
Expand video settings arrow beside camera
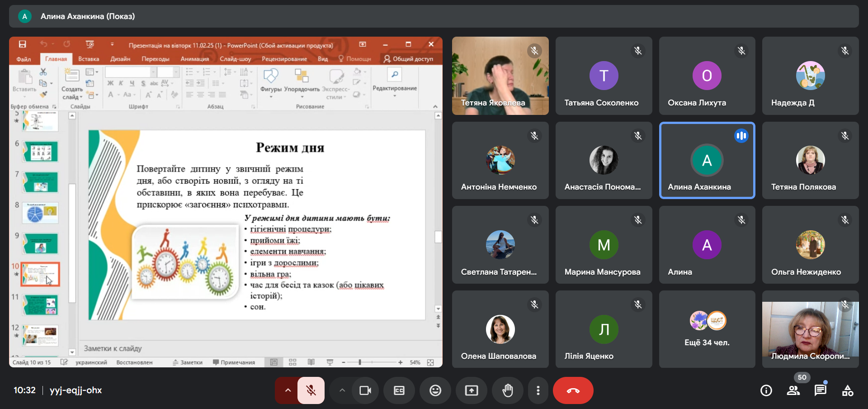pyautogui.click(x=342, y=390)
